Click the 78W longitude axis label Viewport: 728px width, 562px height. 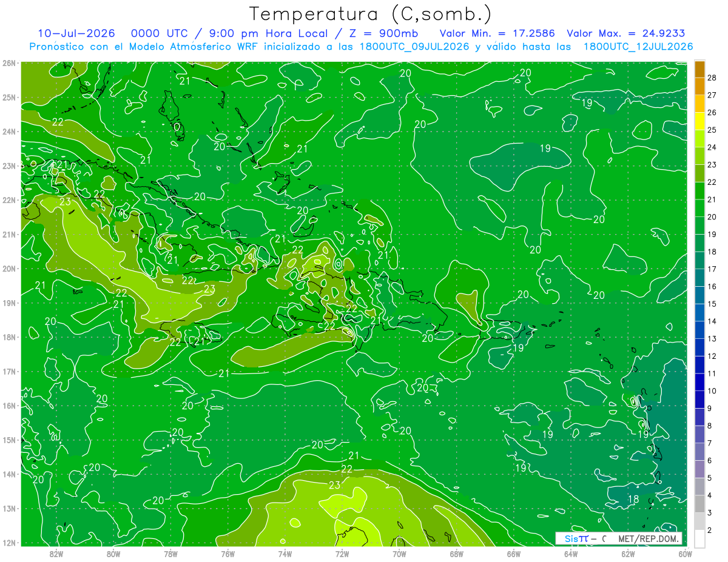point(170,554)
